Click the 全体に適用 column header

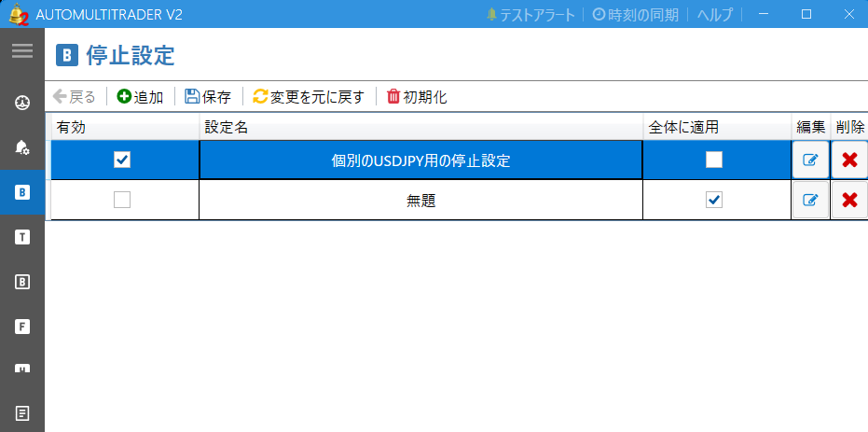717,127
